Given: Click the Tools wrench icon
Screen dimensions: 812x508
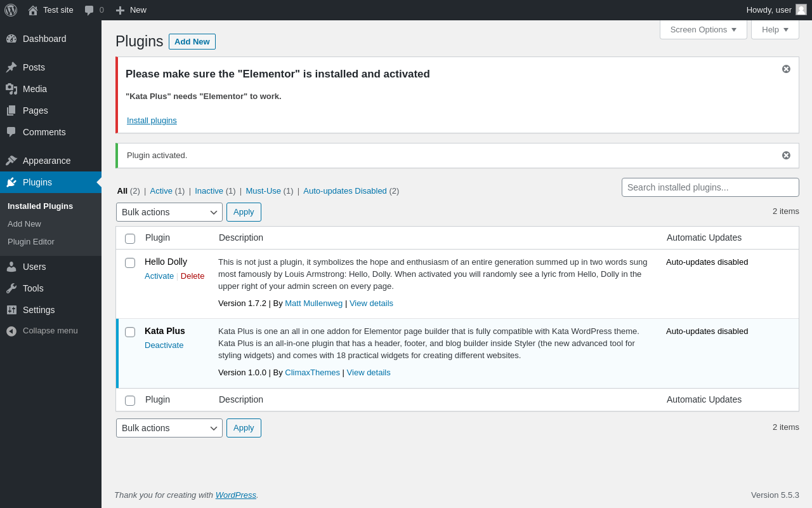Looking at the screenshot, I should [x=11, y=288].
